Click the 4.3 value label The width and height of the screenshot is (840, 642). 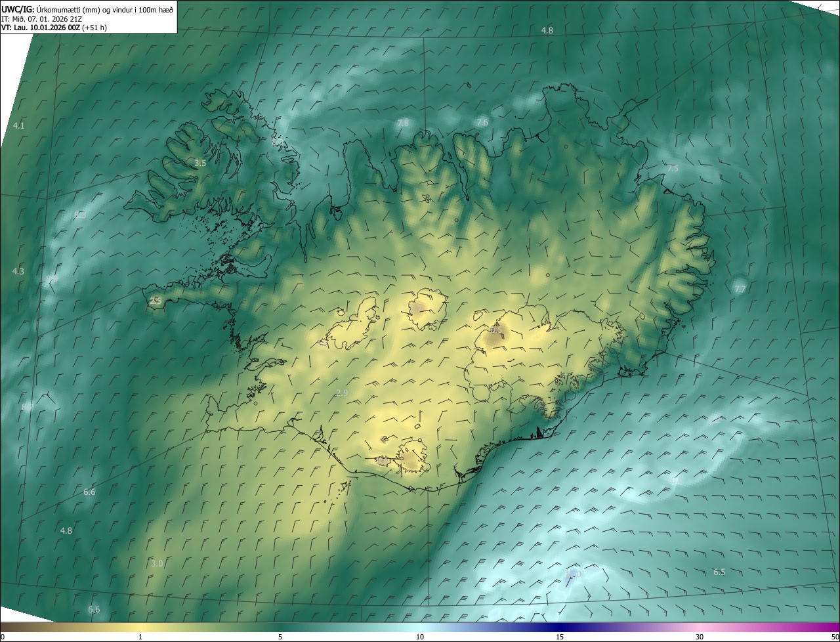coord(18,271)
